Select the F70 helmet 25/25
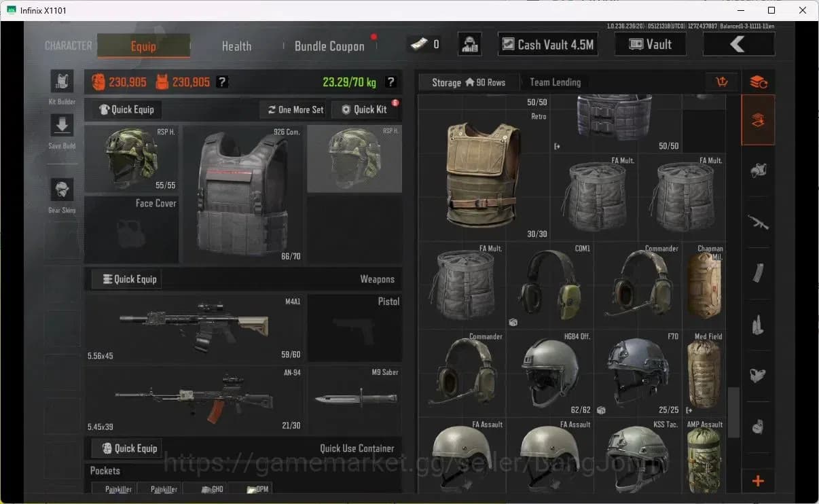Screen dimensions: 819x504 coord(638,374)
